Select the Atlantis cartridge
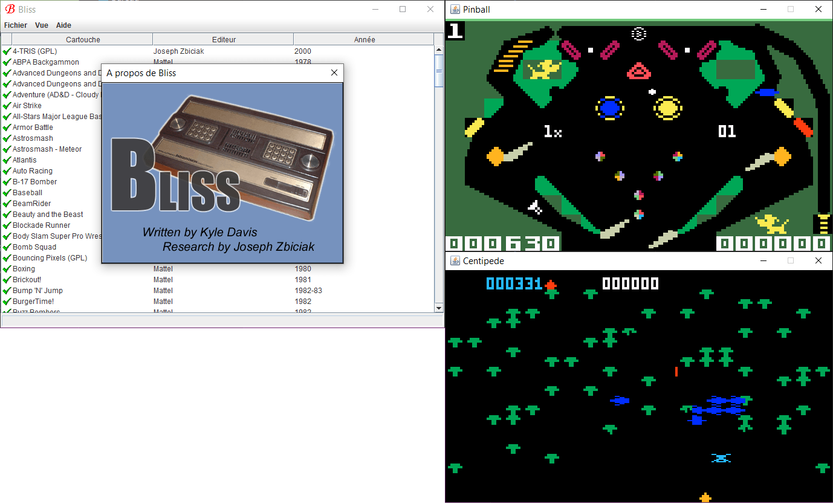 point(24,160)
